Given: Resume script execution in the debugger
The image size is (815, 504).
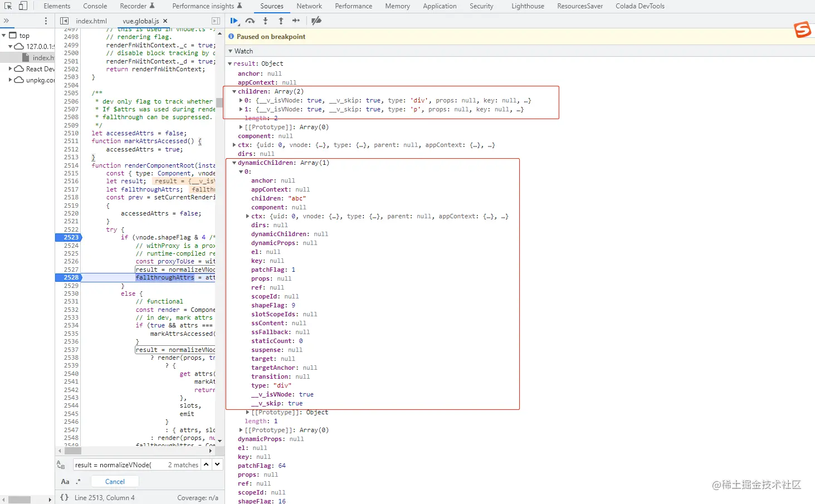Looking at the screenshot, I should 233,20.
